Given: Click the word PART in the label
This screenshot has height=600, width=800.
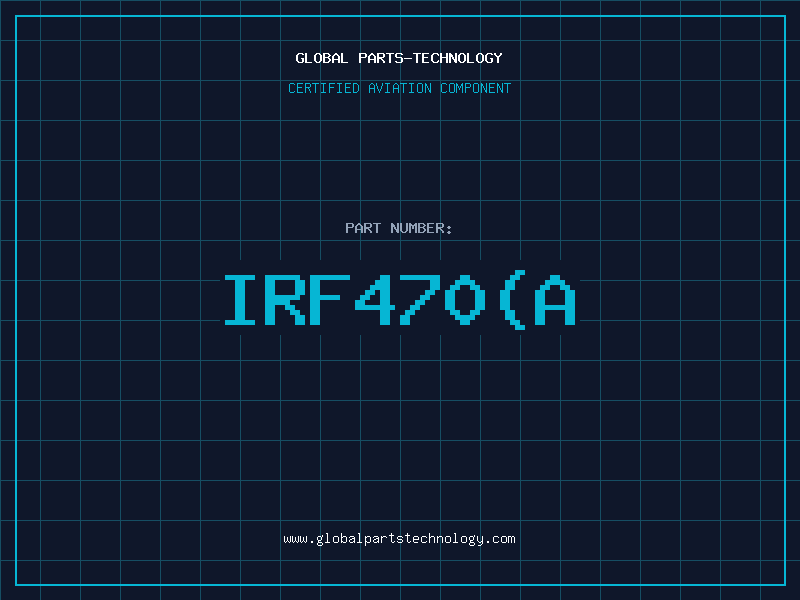Looking at the screenshot, I should 362,228.
